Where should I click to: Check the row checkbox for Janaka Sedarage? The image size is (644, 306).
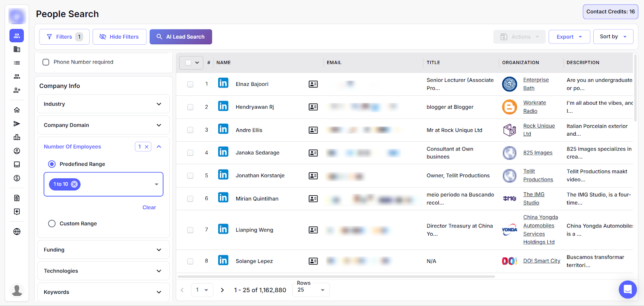pyautogui.click(x=190, y=153)
